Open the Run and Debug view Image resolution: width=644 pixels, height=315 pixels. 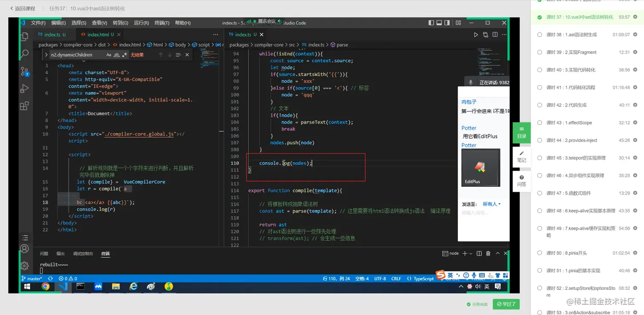coord(25,89)
